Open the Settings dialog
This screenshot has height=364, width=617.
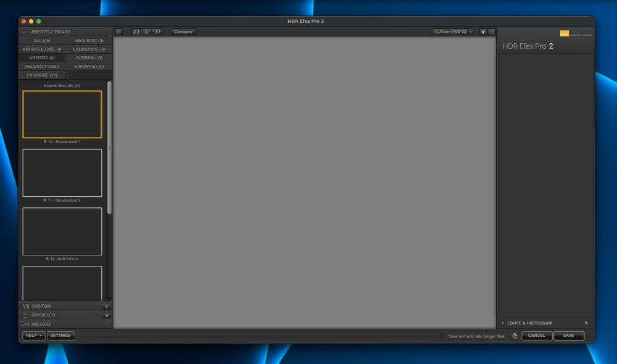pos(60,336)
